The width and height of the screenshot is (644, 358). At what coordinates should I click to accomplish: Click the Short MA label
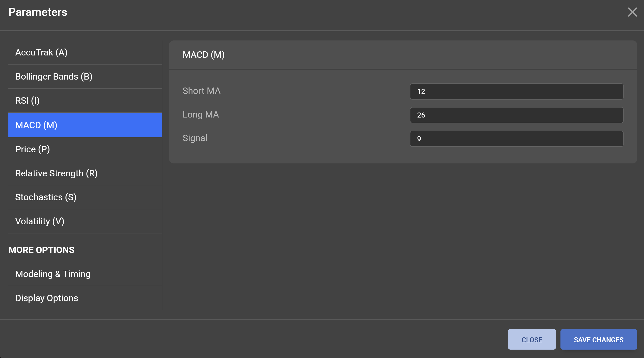[x=202, y=91]
